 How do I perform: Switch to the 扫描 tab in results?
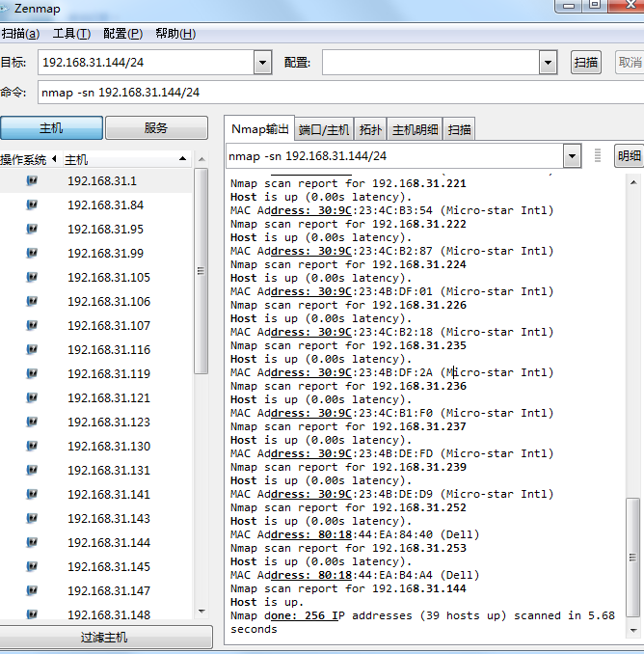(x=459, y=129)
